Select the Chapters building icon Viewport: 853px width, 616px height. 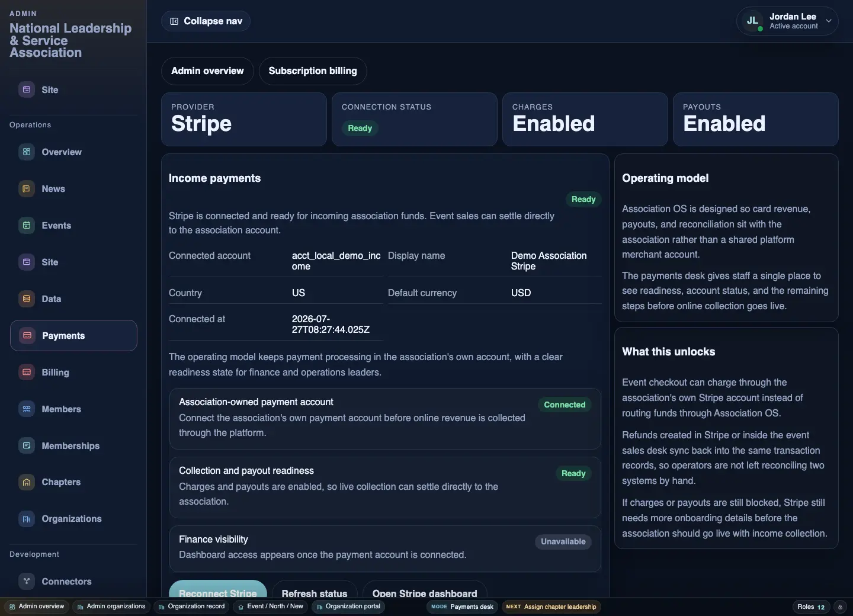click(27, 482)
